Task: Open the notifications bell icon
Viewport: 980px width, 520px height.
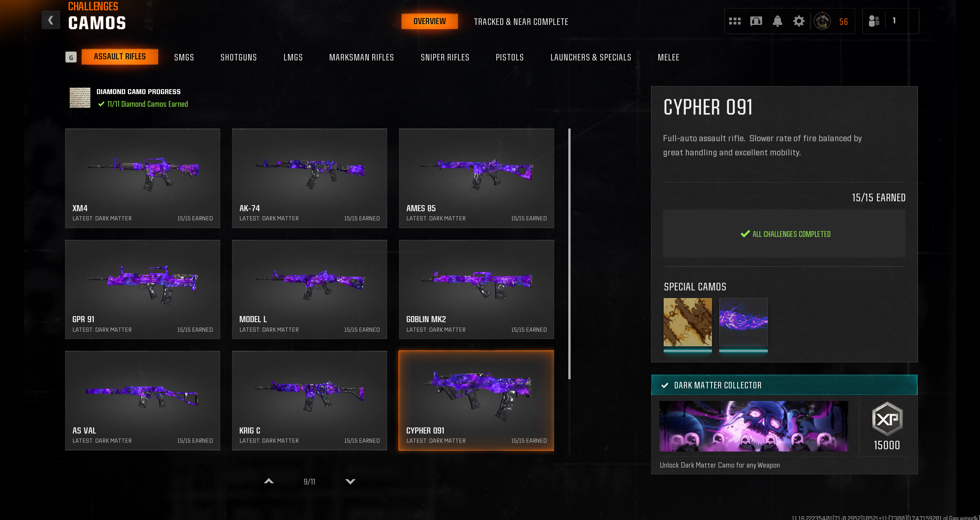Action: (777, 21)
